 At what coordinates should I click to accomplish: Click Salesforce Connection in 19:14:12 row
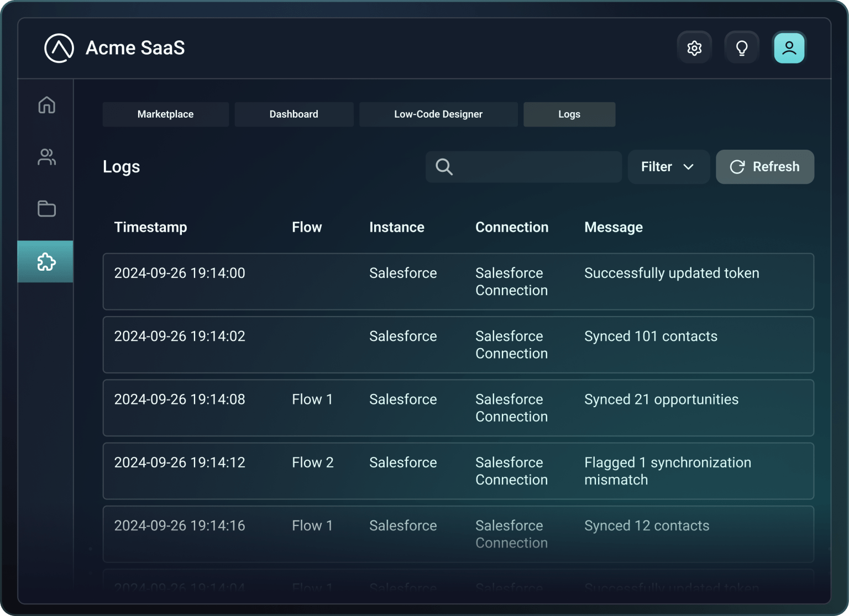[x=511, y=471]
